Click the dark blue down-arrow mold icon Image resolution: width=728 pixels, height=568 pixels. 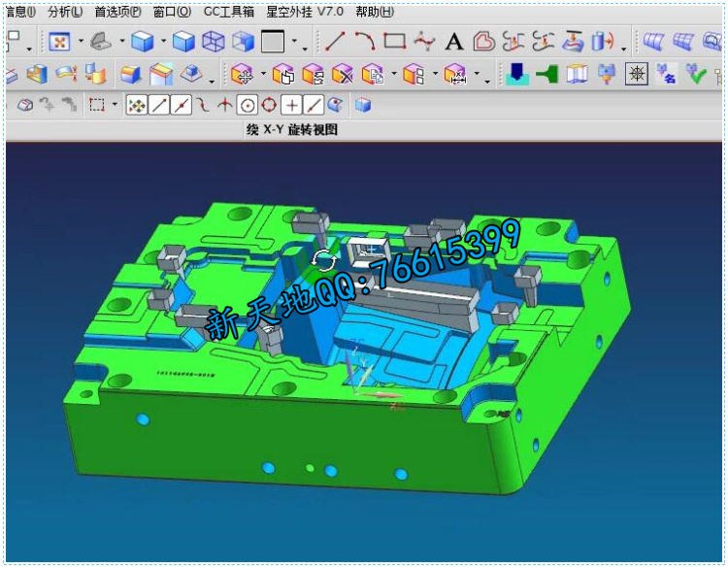[517, 74]
